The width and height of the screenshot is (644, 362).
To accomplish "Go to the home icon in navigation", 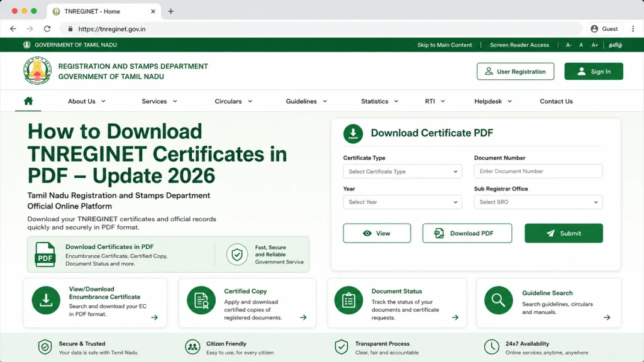I will point(28,101).
